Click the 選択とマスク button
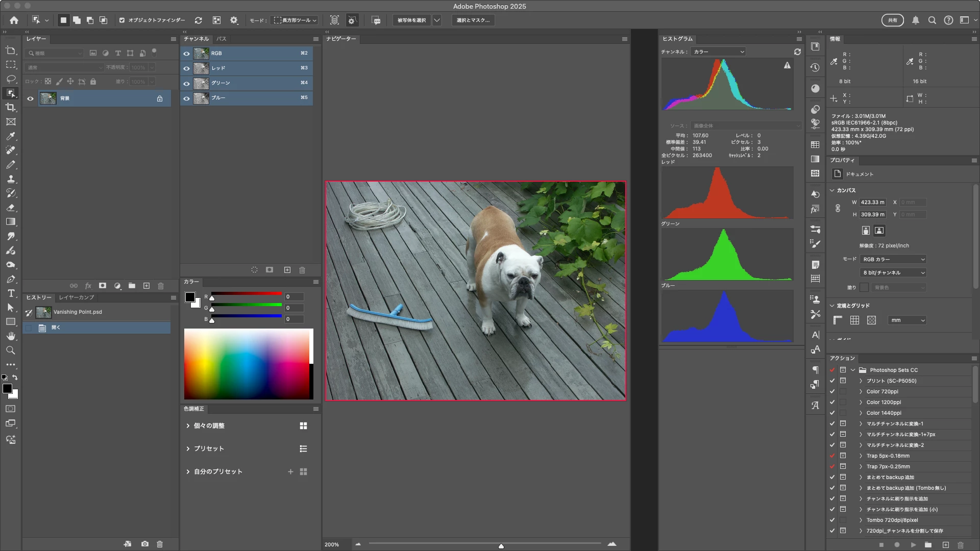This screenshot has width=980, height=551. click(x=473, y=20)
